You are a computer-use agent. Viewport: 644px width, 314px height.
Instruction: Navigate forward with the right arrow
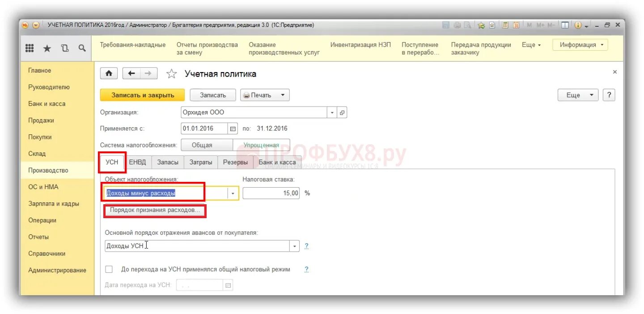(148, 73)
